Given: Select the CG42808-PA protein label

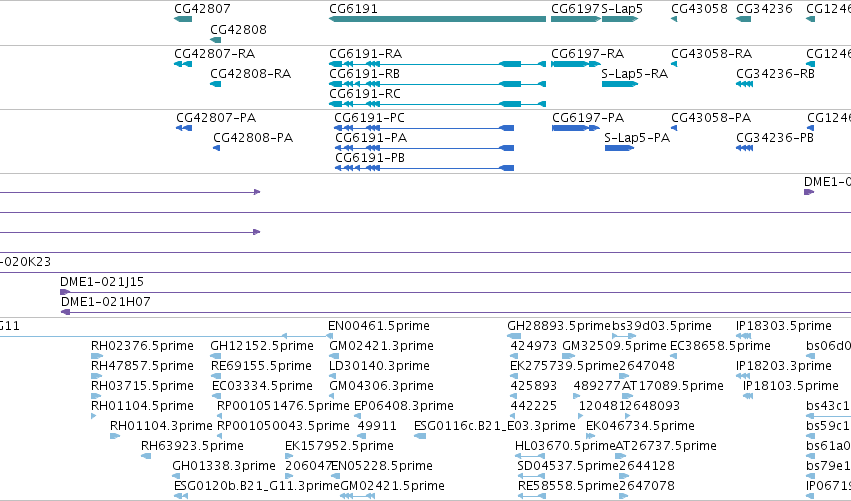Looking at the screenshot, I should 253,138.
